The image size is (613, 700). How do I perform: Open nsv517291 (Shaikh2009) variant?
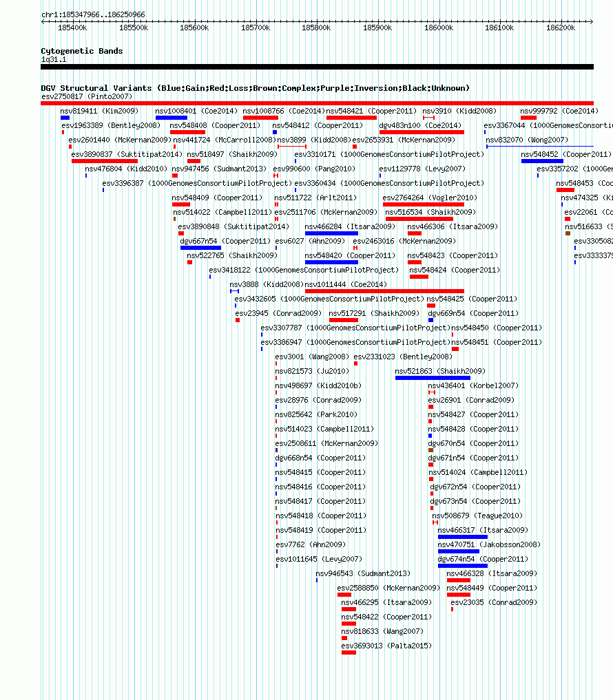point(375,313)
